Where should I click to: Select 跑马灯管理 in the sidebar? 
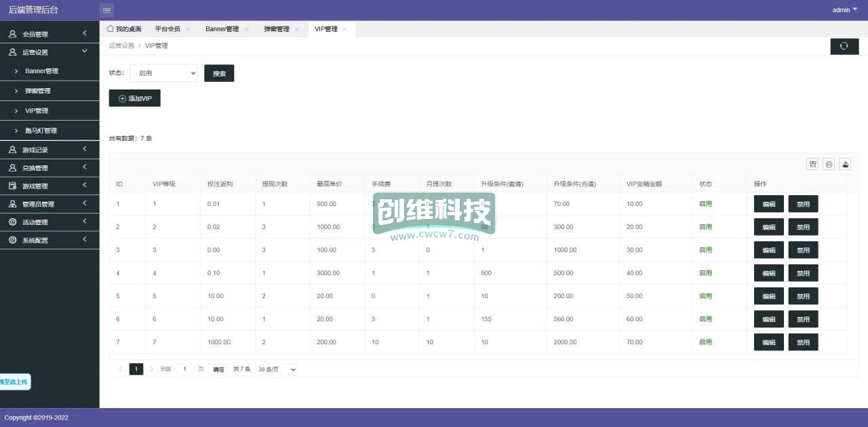coord(41,130)
